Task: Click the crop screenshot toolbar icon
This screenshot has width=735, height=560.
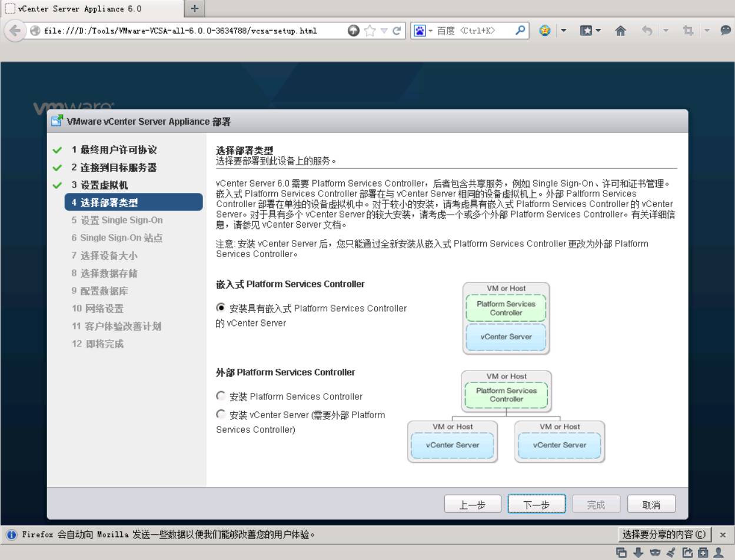Action: click(688, 31)
